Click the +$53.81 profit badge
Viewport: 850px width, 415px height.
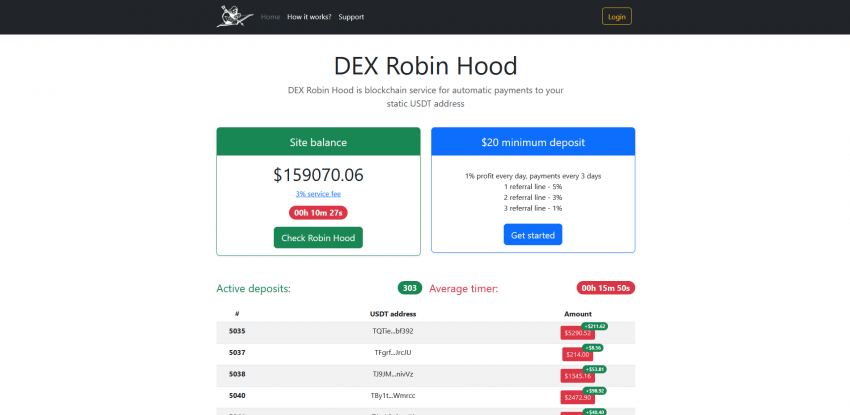(x=595, y=369)
